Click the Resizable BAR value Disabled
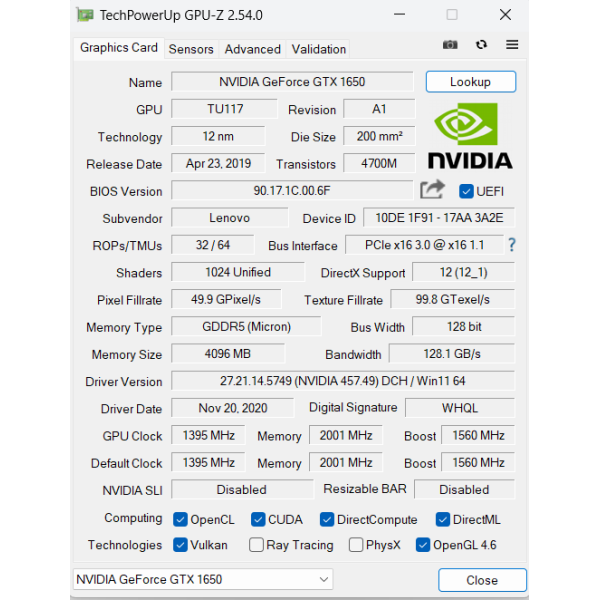The image size is (600, 600). coord(465,489)
